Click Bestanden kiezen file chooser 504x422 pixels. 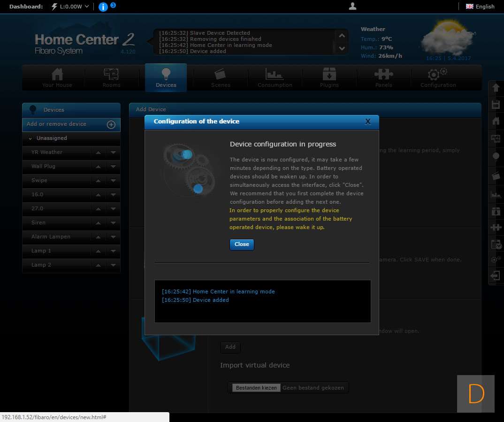(257, 388)
